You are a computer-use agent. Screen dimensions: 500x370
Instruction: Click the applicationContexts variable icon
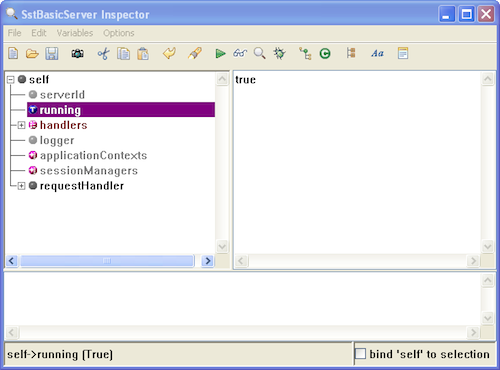pyautogui.click(x=33, y=155)
